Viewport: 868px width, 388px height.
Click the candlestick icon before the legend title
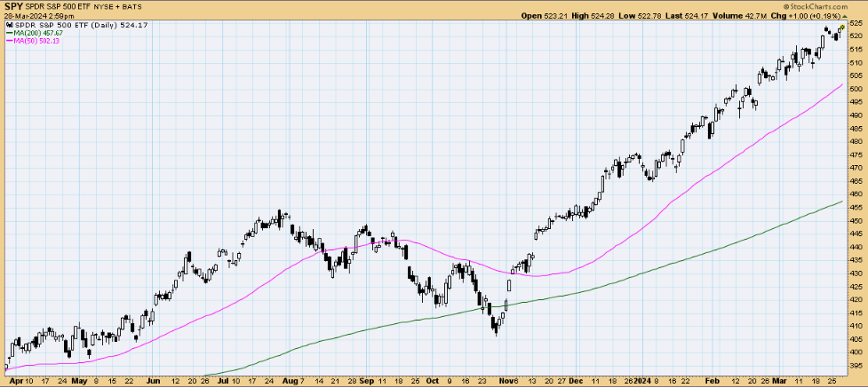(x=10, y=25)
